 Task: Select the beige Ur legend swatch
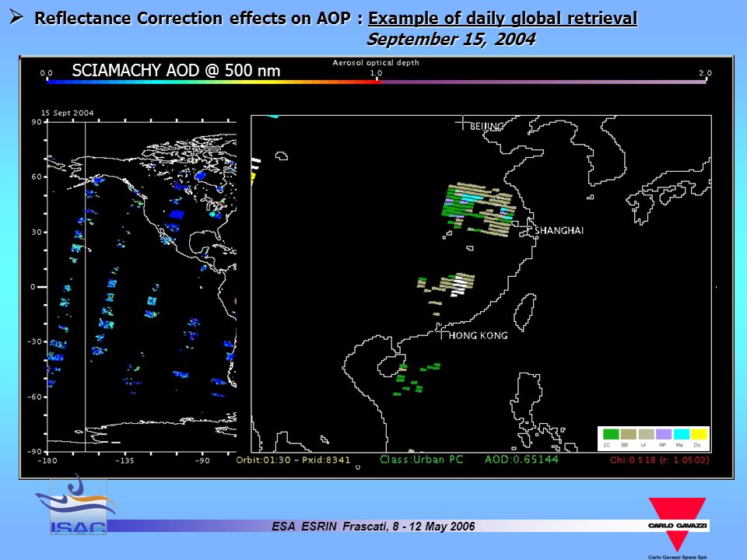[x=646, y=434]
